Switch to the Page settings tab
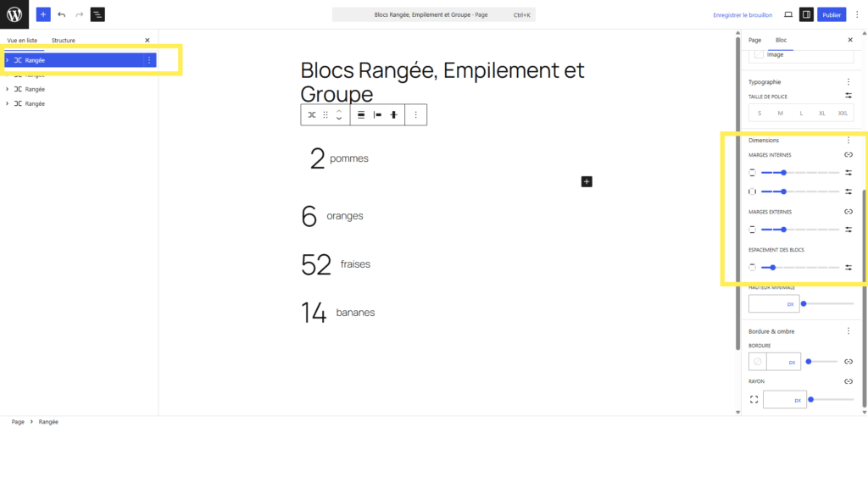Image resolution: width=868 pixels, height=488 pixels. point(754,40)
